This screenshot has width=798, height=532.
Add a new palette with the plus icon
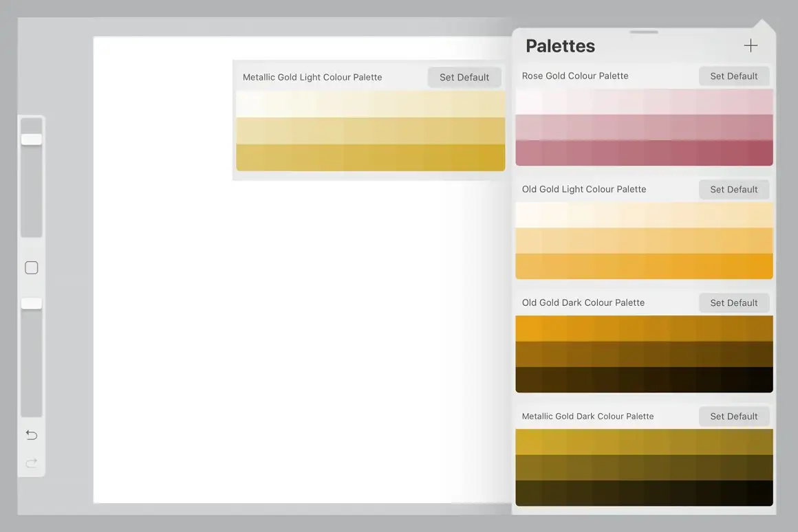[x=750, y=46]
